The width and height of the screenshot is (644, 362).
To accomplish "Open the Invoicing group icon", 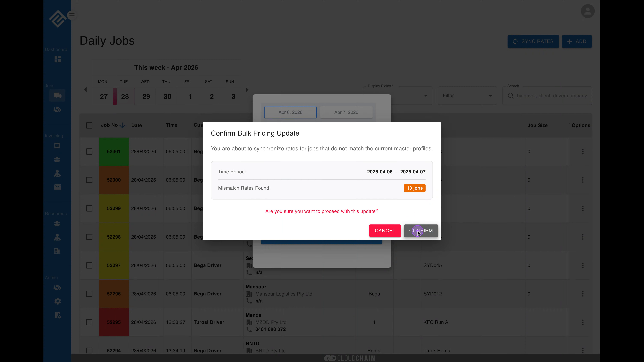I will pyautogui.click(x=57, y=160).
